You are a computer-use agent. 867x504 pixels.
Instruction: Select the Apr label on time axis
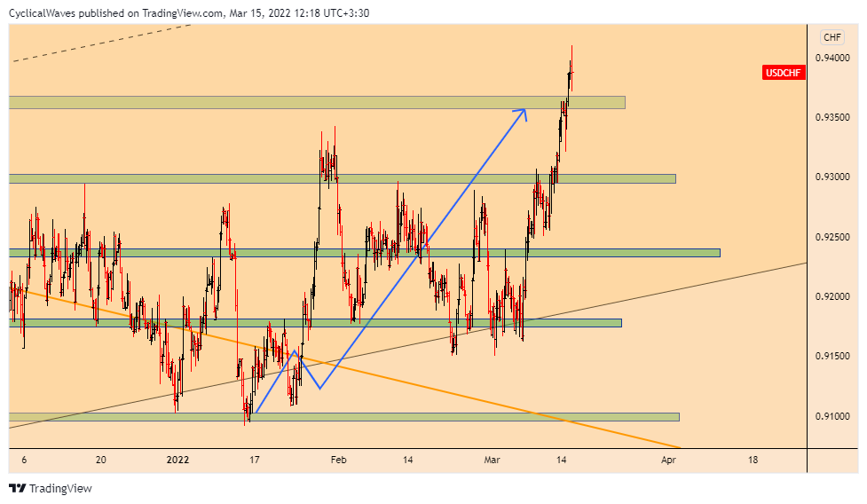(x=669, y=460)
